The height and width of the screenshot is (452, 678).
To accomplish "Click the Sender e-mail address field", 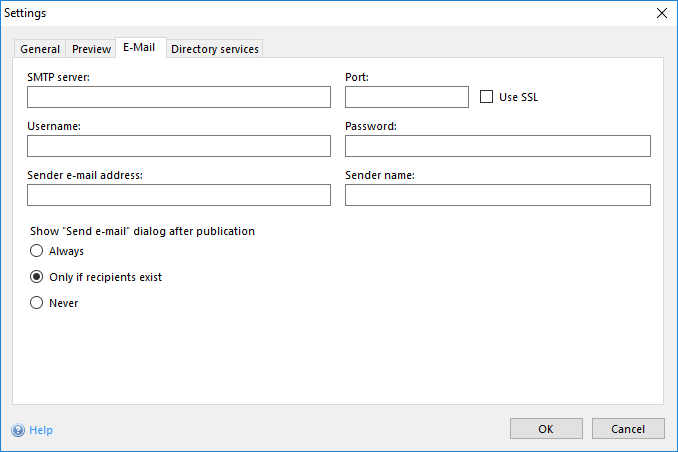I will click(179, 195).
